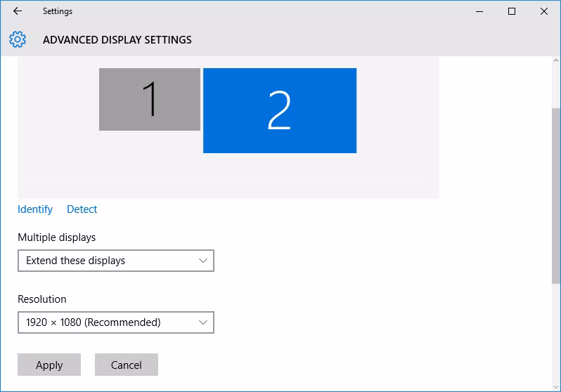Screen dimensions: 561x392
Task: Expand chevron beside Extend these displays
Action: [x=203, y=261]
